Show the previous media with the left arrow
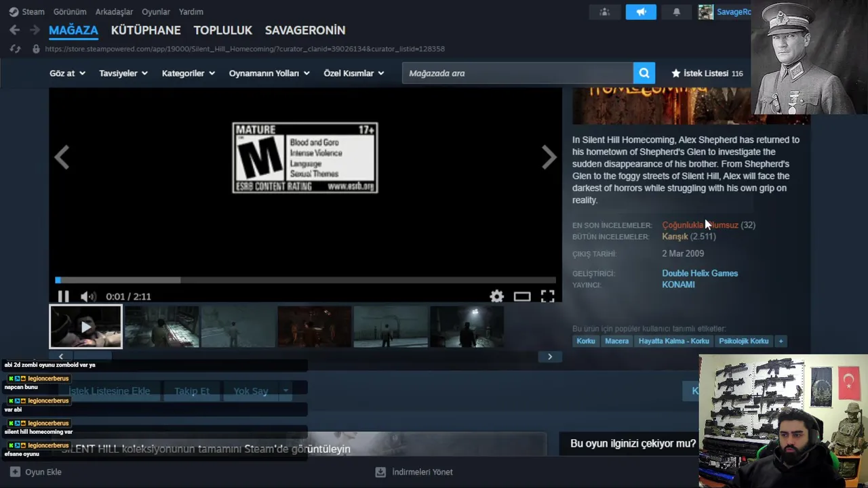The height and width of the screenshot is (488, 868). (62, 157)
